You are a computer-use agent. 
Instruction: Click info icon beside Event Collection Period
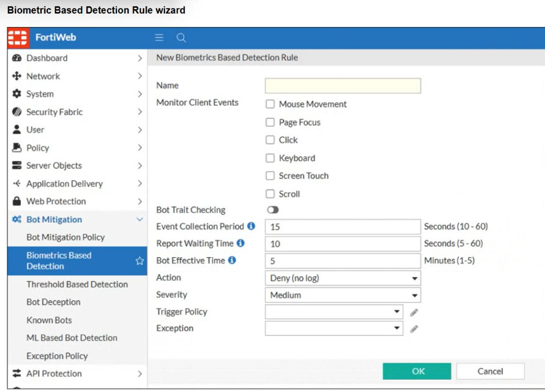point(251,226)
